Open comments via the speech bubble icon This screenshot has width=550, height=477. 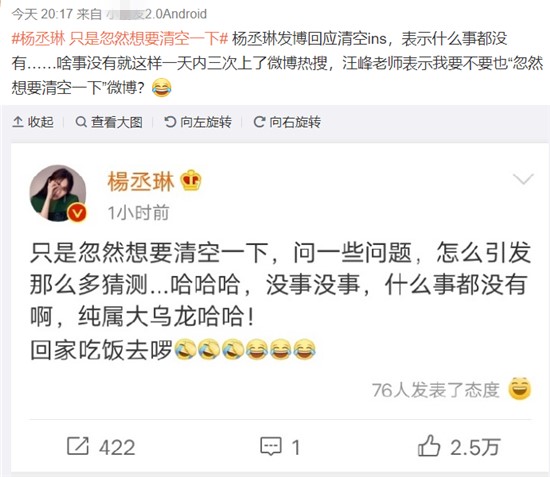pyautogui.click(x=271, y=446)
